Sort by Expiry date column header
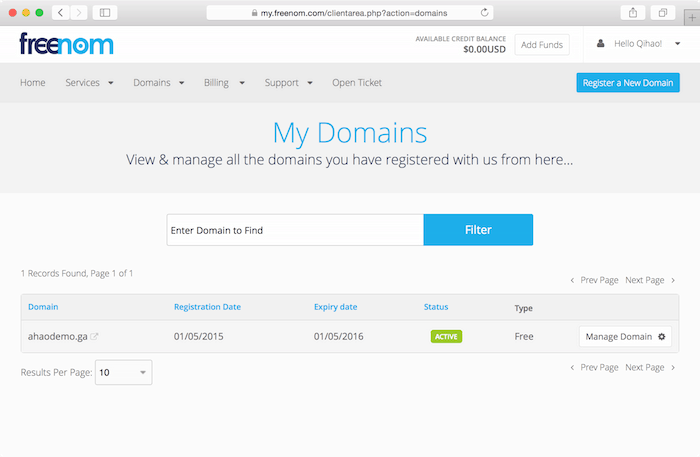This screenshot has width=700, height=457. (x=335, y=307)
